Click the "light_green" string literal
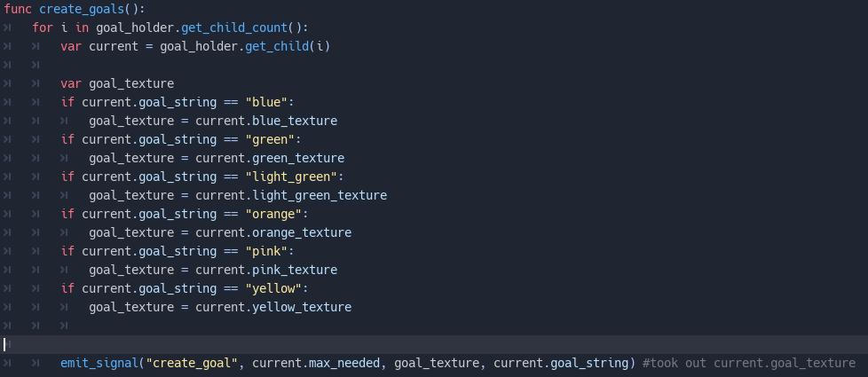This screenshot has height=377, width=868. pos(291,177)
